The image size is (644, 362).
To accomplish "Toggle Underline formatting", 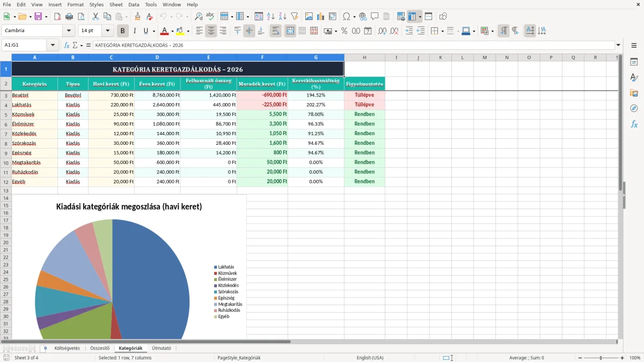I will (146, 31).
